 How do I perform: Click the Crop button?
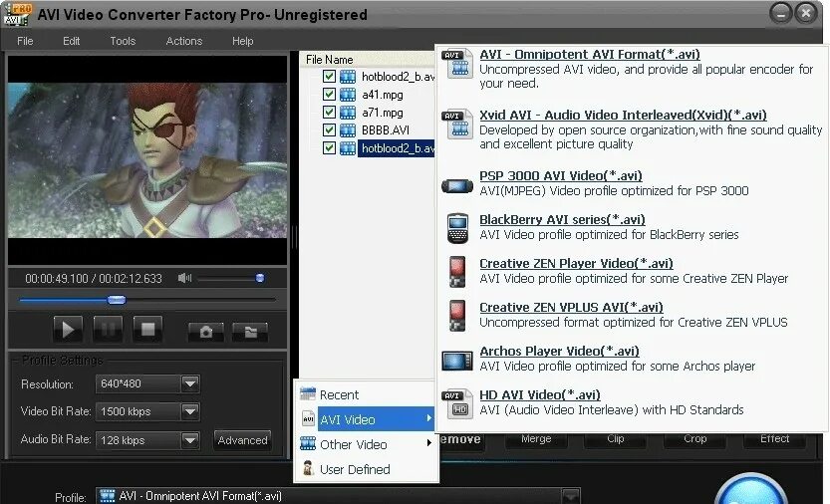(694, 439)
